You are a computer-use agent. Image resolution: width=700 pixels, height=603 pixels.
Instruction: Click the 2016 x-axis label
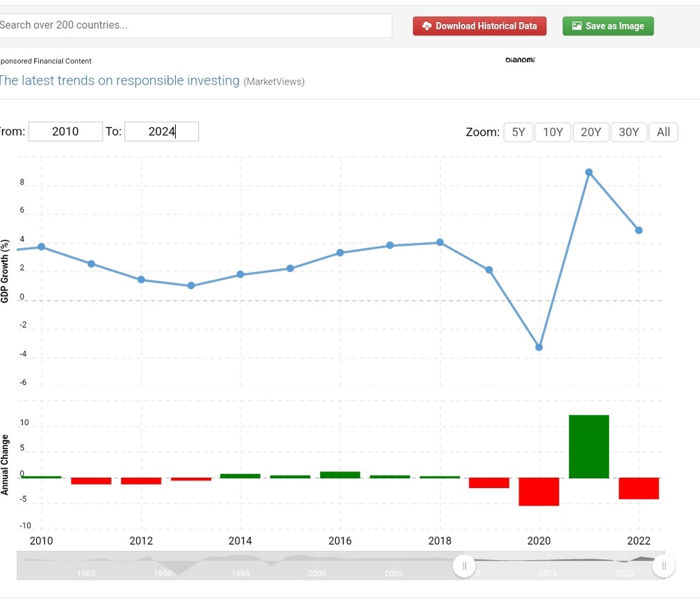click(x=340, y=541)
